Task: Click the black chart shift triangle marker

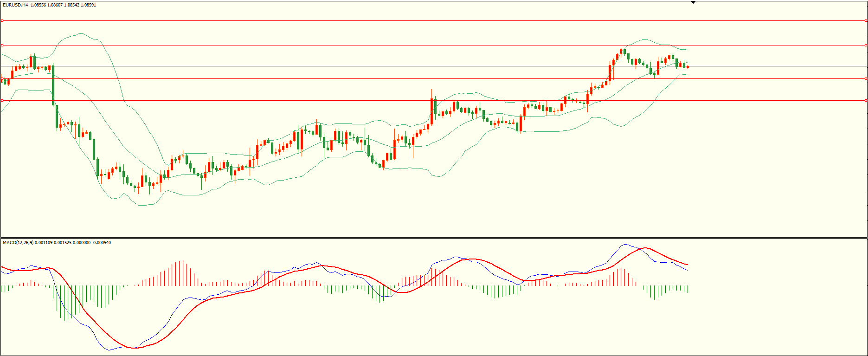Action: tap(693, 2)
